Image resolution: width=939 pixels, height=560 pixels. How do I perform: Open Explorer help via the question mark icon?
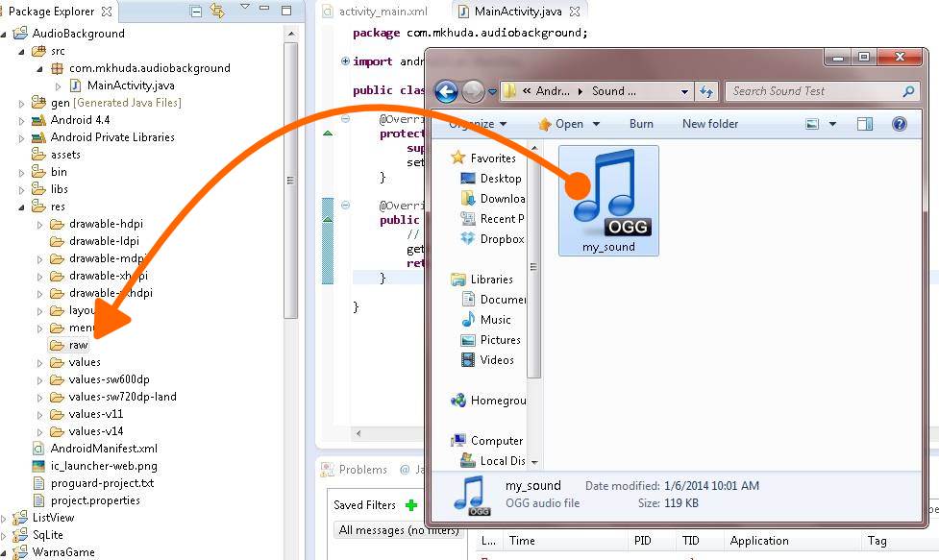[x=900, y=123]
